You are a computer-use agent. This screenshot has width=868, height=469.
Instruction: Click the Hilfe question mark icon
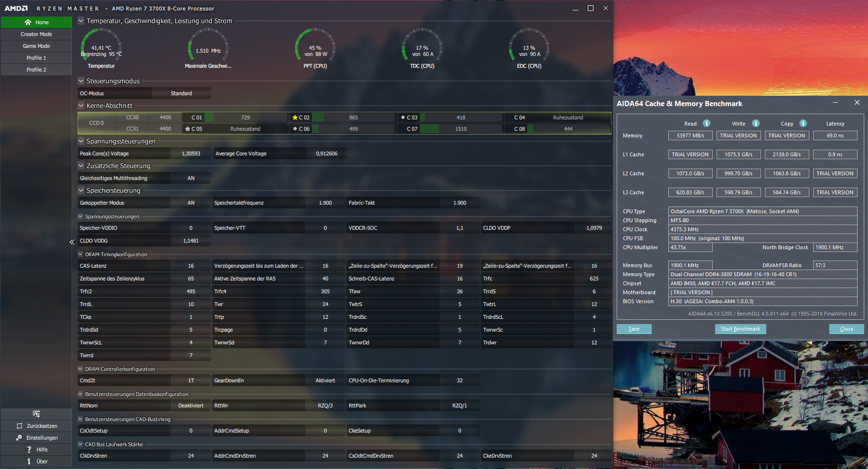coord(29,450)
